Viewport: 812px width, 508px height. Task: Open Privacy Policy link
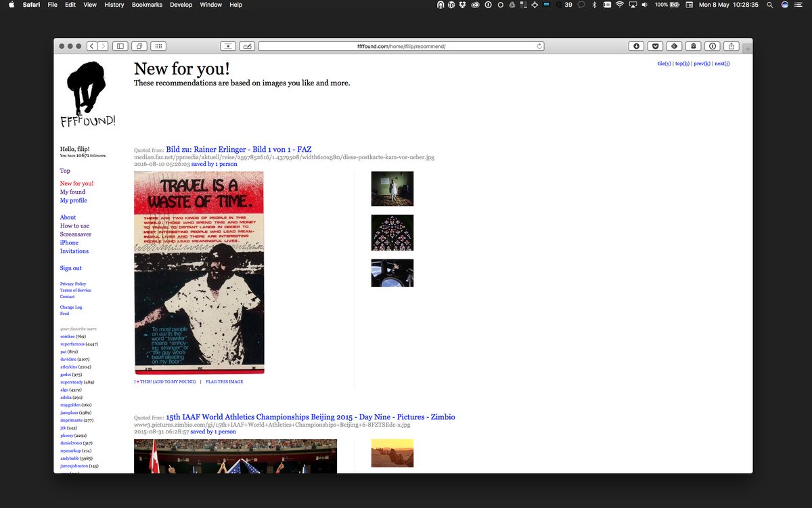tap(73, 284)
